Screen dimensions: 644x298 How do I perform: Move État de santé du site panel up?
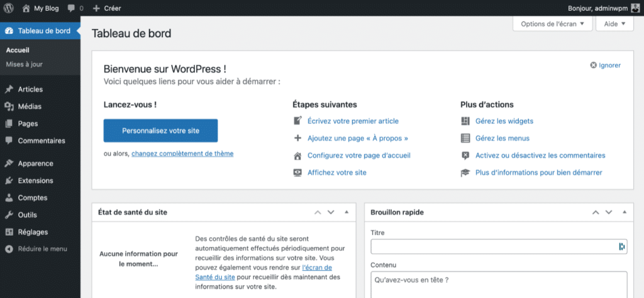318,212
